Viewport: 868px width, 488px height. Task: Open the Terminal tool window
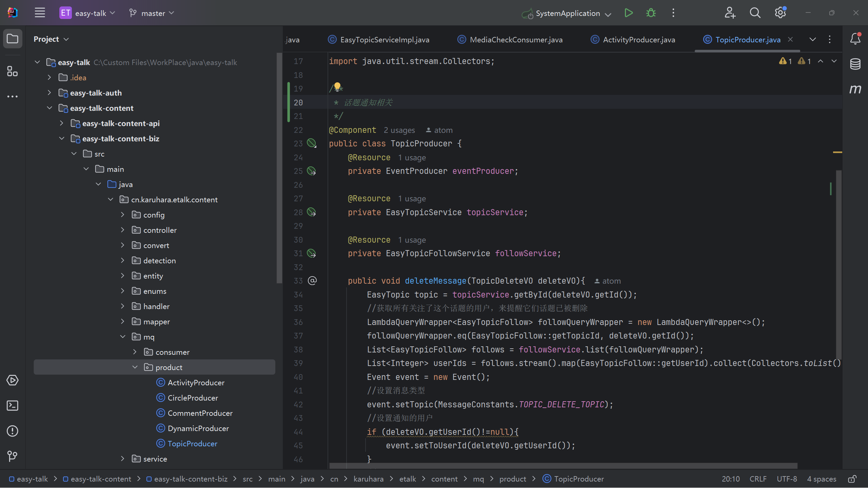[13, 406]
